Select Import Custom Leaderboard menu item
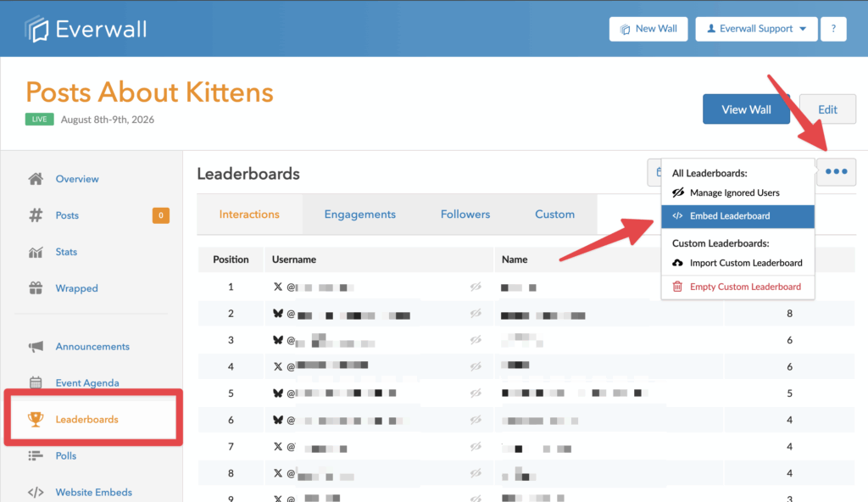The height and width of the screenshot is (502, 868). coord(738,263)
